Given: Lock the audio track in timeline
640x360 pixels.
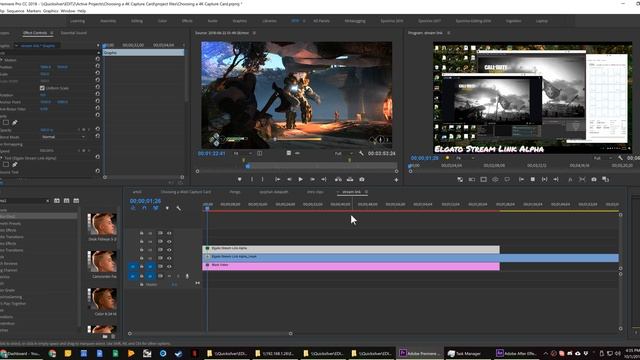Looking at the screenshot, I should click(x=142, y=276).
